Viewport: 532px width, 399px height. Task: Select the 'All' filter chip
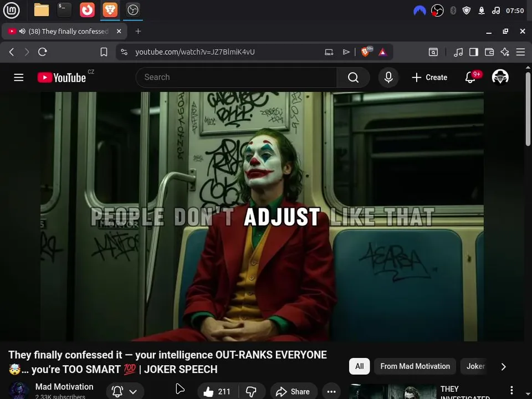coord(359,366)
